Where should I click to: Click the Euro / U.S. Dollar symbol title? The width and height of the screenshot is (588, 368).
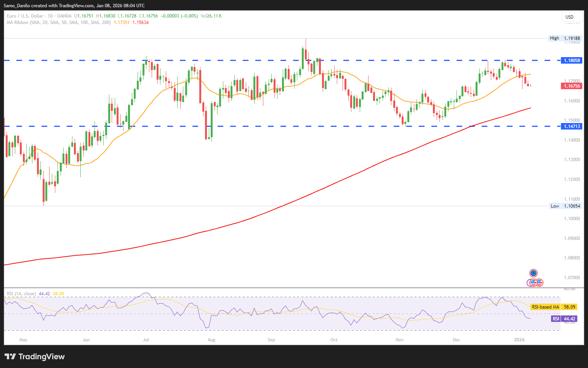(x=25, y=16)
